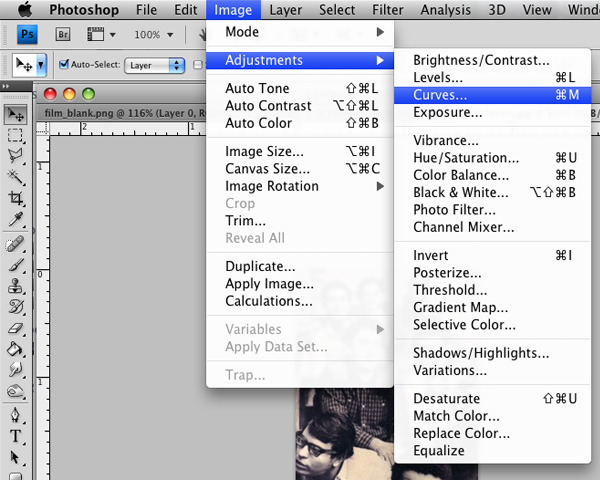Viewport: 600px width, 480px height.
Task: Open the 100% zoom level dropdown
Action: [x=155, y=34]
